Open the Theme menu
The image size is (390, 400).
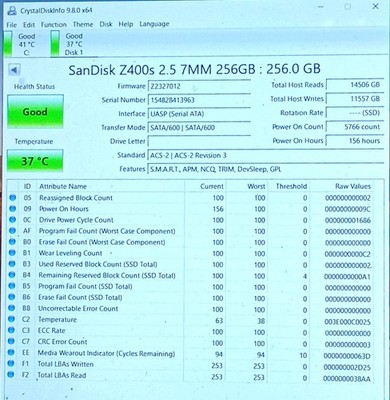coord(83,24)
